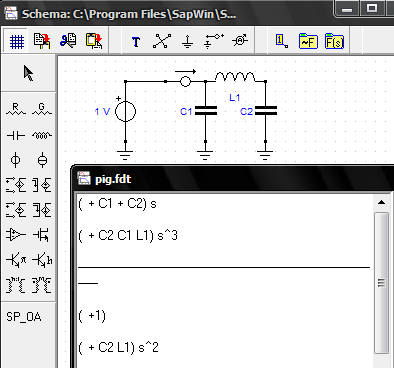Click the '( + C2 C1 L1) s^3' line

(x=128, y=236)
